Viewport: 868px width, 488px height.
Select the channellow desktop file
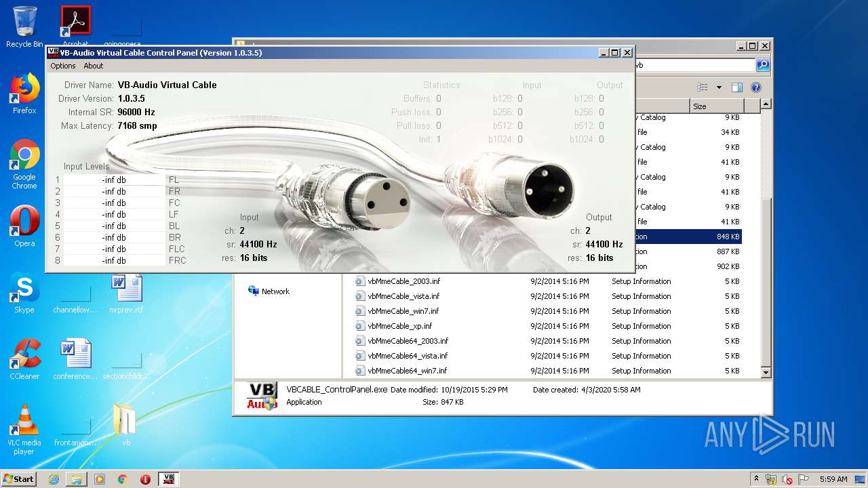click(75, 299)
